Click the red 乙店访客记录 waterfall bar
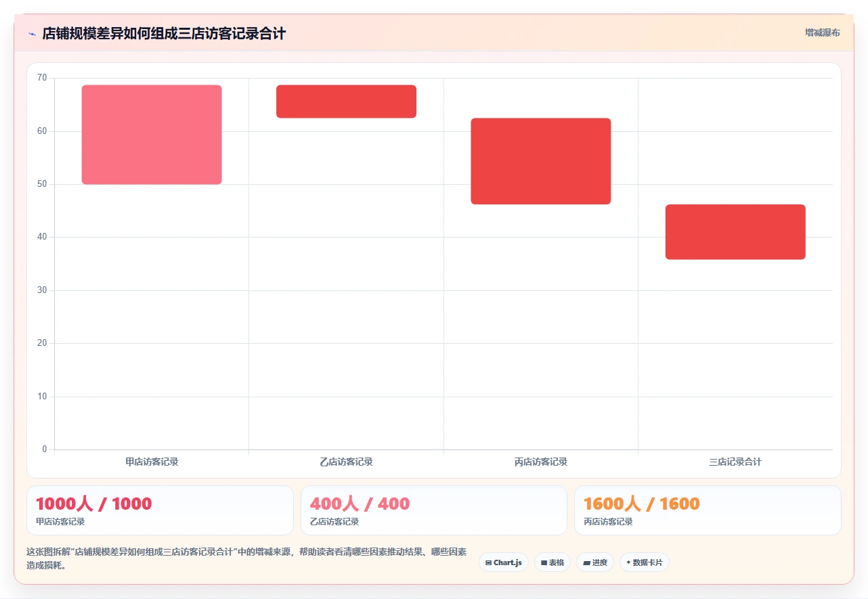 (346, 102)
